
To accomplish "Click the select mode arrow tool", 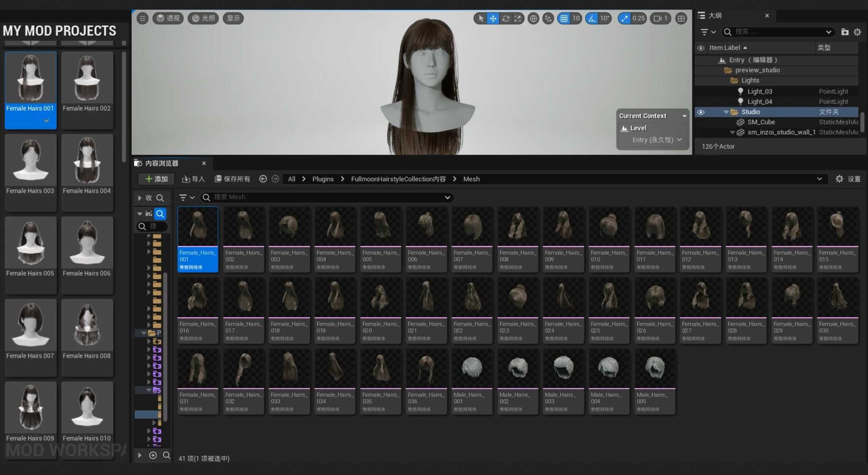I will 480,19.
